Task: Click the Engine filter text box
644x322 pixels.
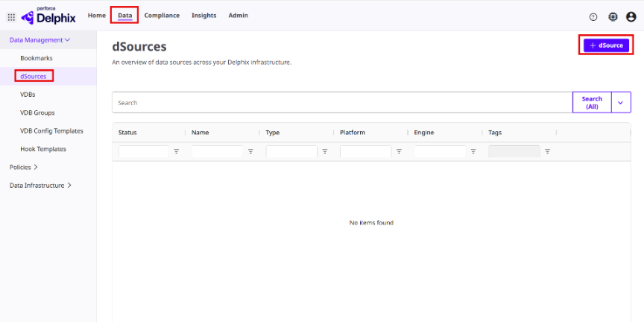Action: tap(440, 151)
